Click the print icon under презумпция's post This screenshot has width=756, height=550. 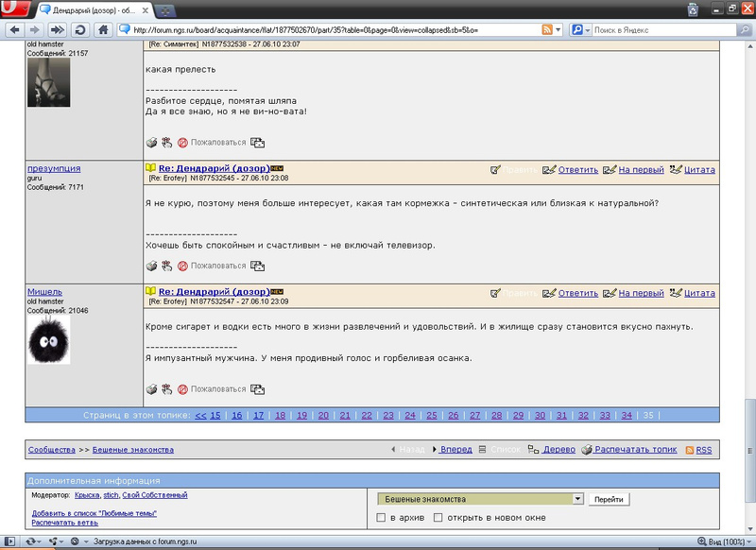click(x=151, y=266)
